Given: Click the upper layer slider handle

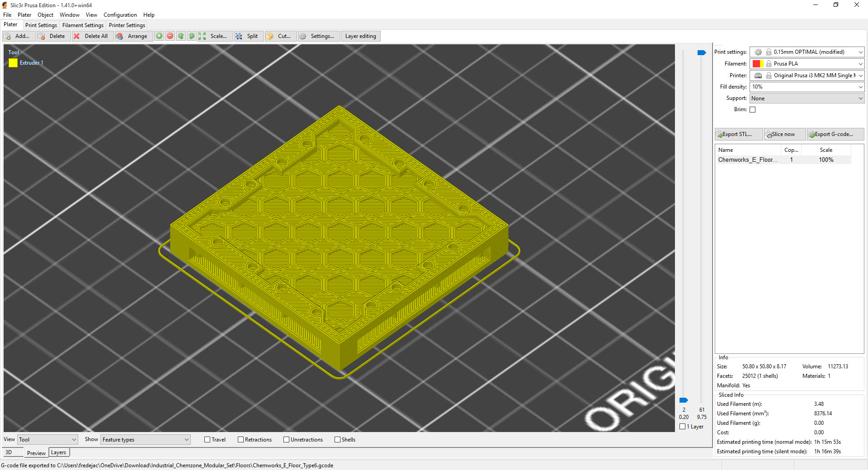Looking at the screenshot, I should pyautogui.click(x=702, y=53).
